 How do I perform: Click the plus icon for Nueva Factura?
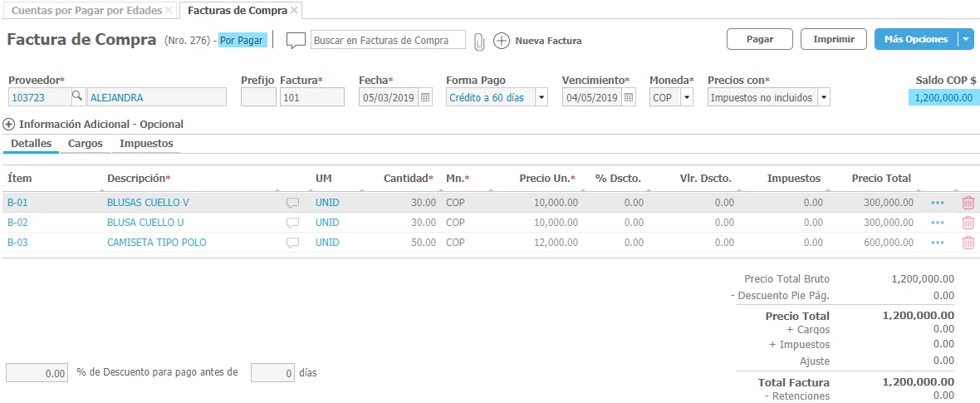pyautogui.click(x=501, y=41)
